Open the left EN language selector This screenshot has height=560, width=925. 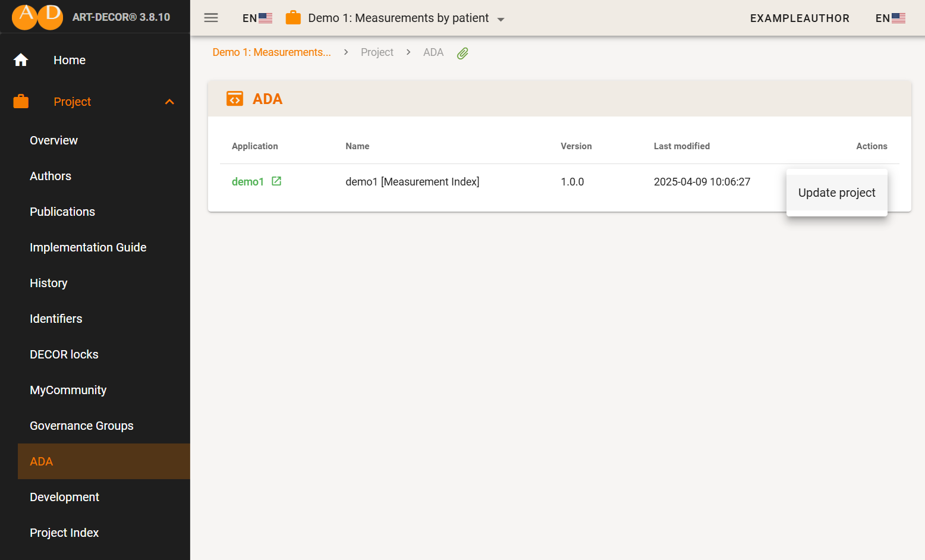point(257,18)
